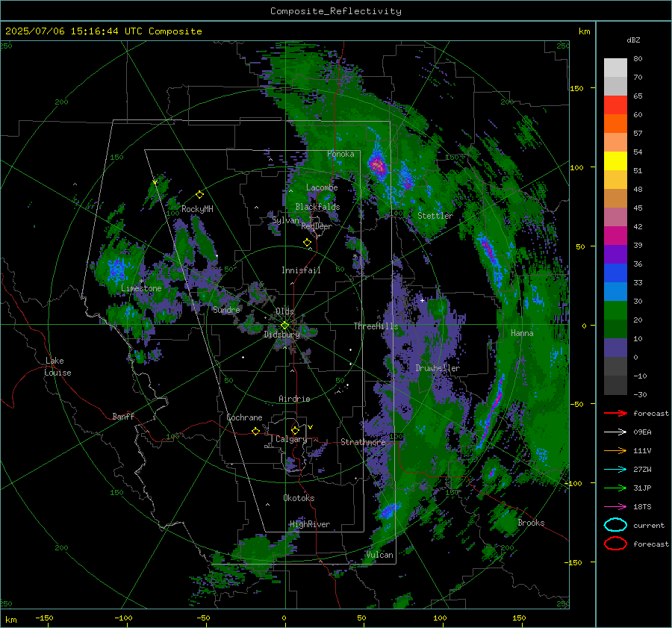Click the Hanna town label
Image resolution: width=672 pixels, height=628 pixels.
(522, 333)
